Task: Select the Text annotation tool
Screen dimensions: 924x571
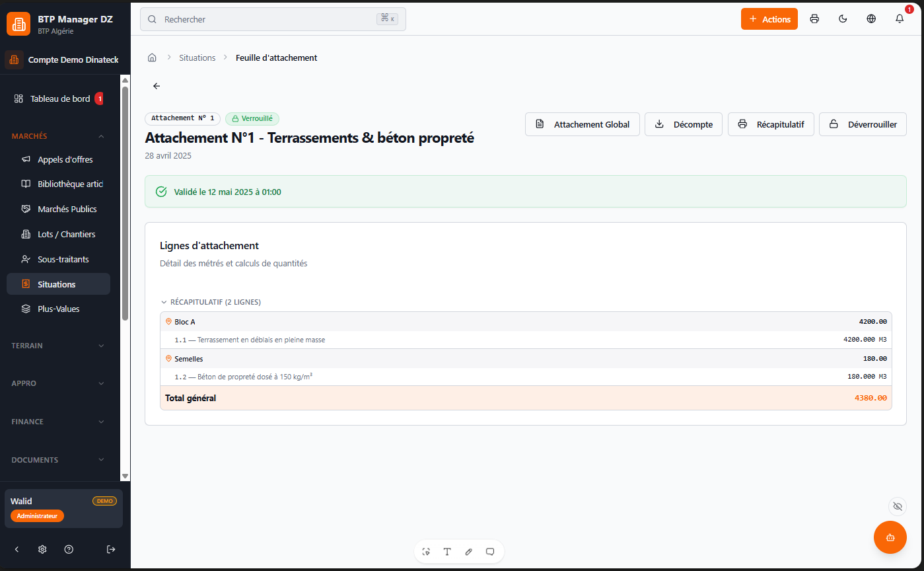Action: coord(447,552)
